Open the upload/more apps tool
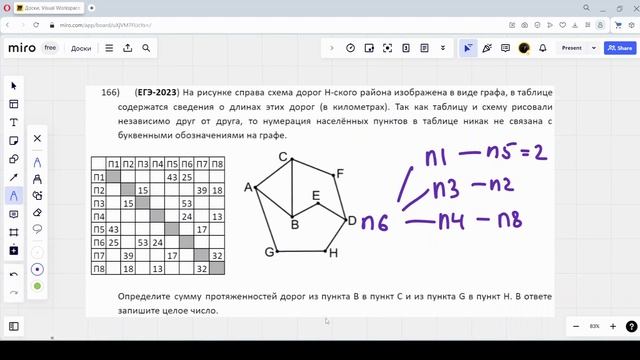 13,250
